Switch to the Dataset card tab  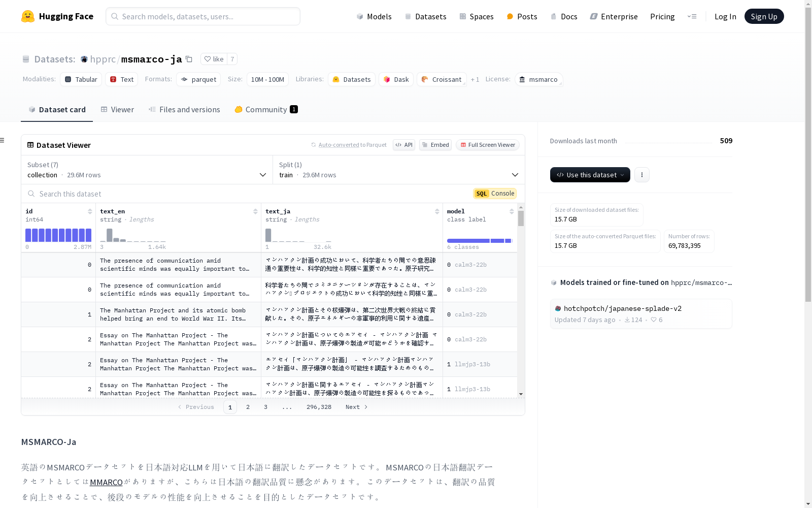click(x=57, y=110)
